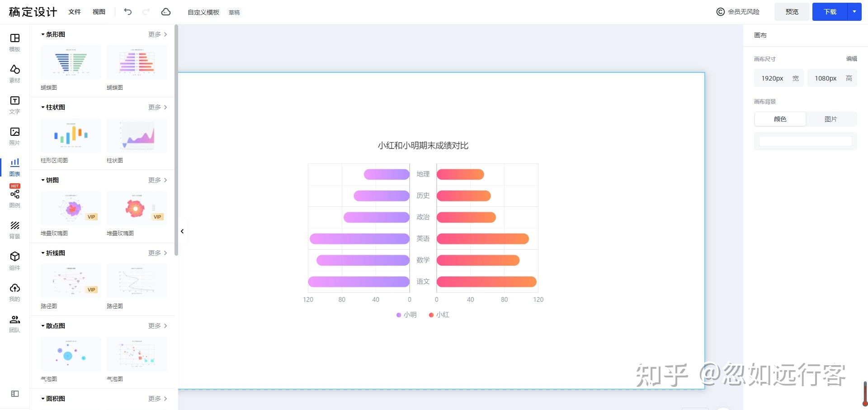Open the 文件 menu
This screenshot has width=868, height=410.
(75, 12)
